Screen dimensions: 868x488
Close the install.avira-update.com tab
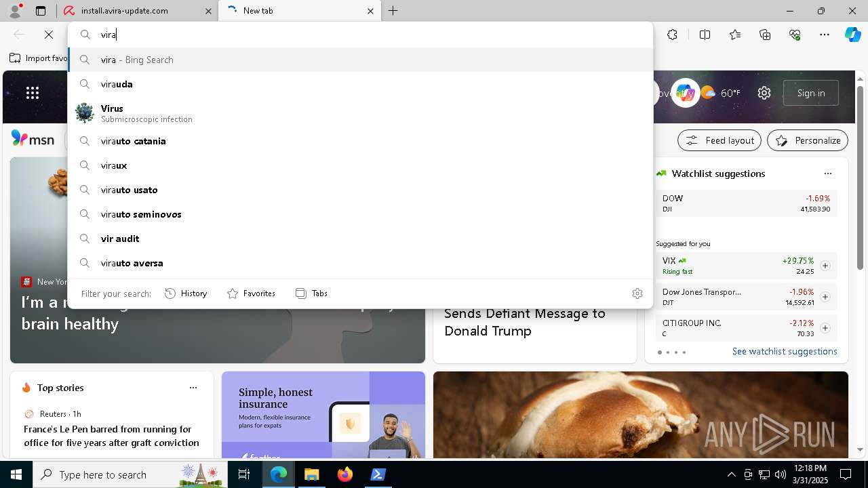[x=208, y=11]
